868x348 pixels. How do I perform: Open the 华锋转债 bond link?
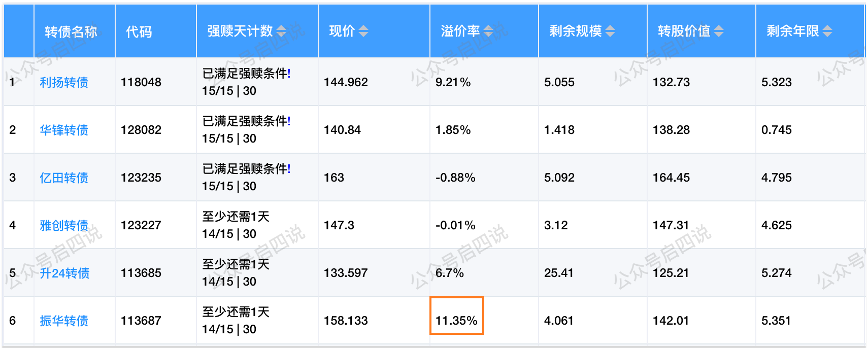click(x=64, y=130)
